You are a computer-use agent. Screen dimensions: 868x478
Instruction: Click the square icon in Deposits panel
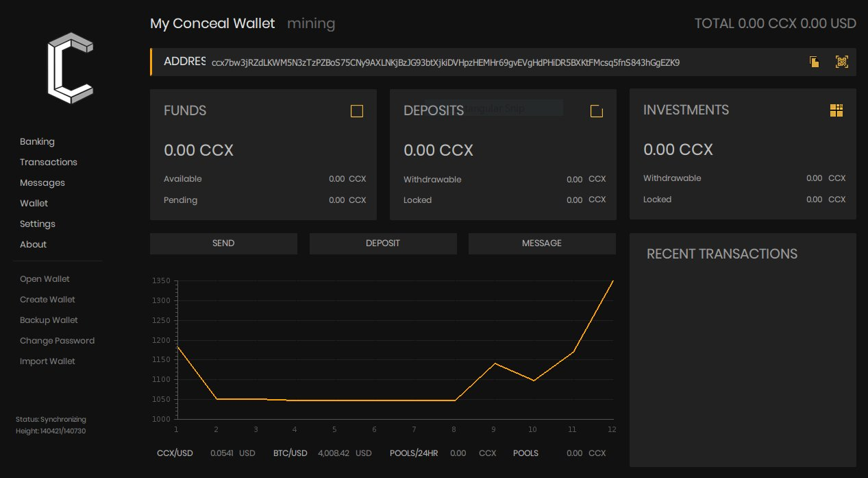pos(596,111)
